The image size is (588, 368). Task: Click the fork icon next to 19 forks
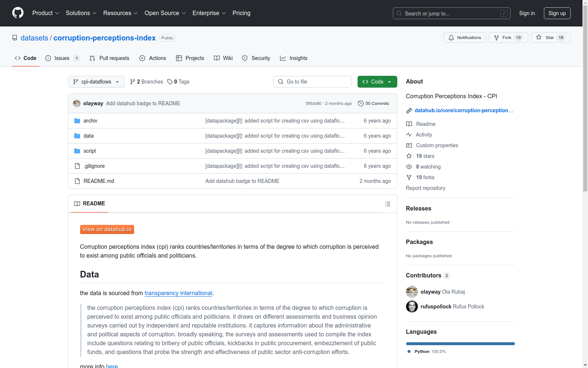coord(409,177)
